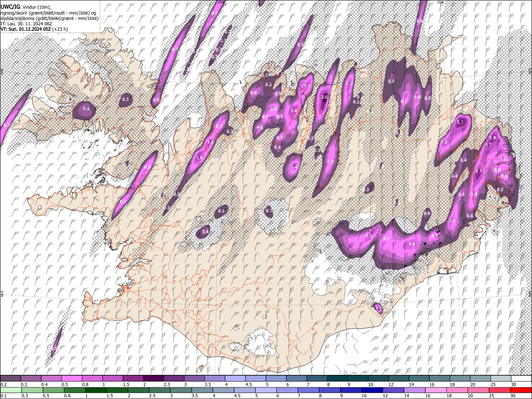Viewport: 532px width, 399px height.
Task: Select the 'VT: Sun. 01.12.2024 05Z (+23 h)' line
Action: point(34,29)
